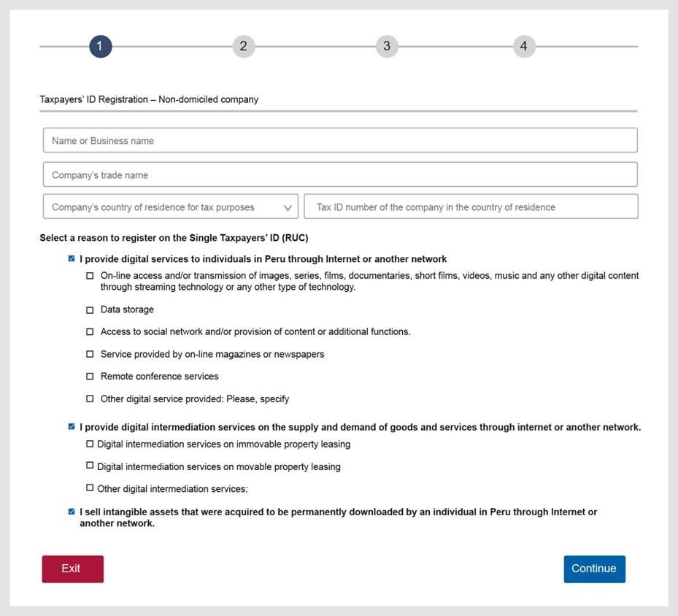Check Remote conference services
Viewport: 678px width, 616px height.
[x=90, y=376]
